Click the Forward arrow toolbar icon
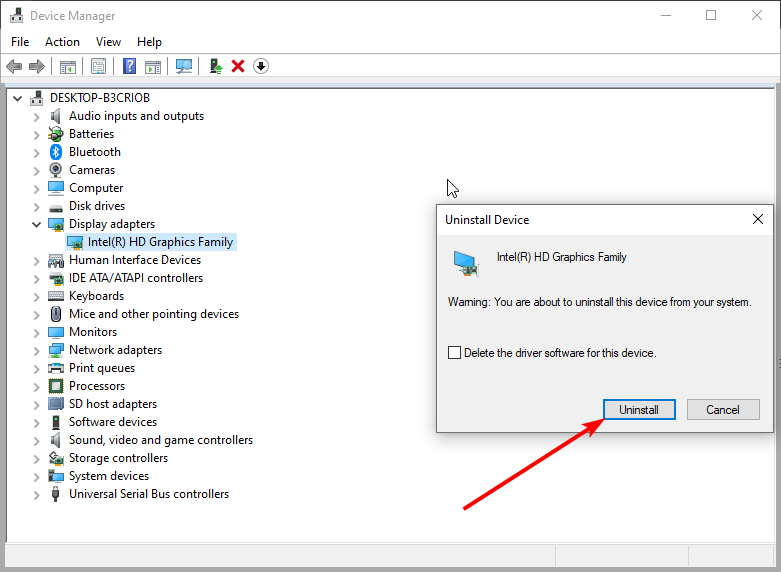The width and height of the screenshot is (781, 572). (37, 66)
